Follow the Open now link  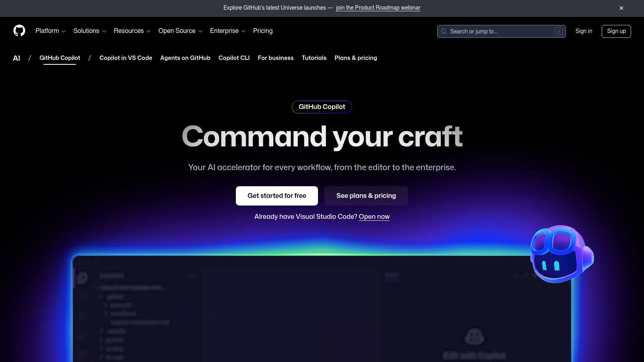[x=374, y=217]
